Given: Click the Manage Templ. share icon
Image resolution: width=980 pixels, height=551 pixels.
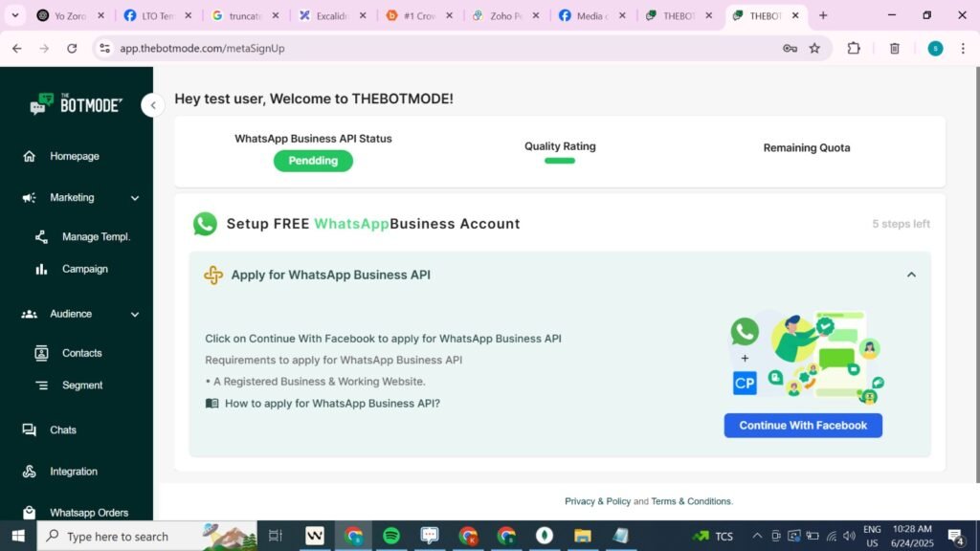Looking at the screenshot, I should pos(41,237).
